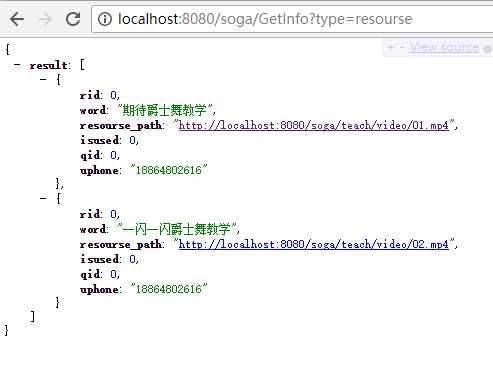The width and height of the screenshot is (493, 380).
Task: Open site information icon in address bar
Action: (105, 19)
